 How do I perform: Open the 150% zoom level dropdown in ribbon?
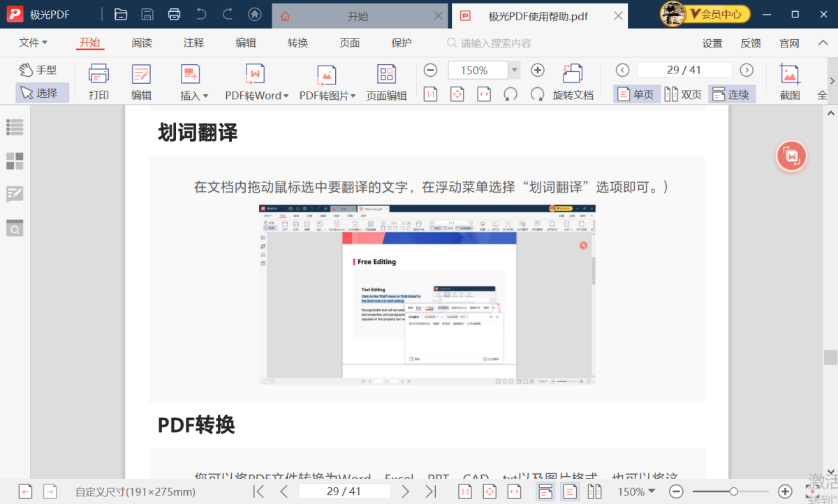515,70
